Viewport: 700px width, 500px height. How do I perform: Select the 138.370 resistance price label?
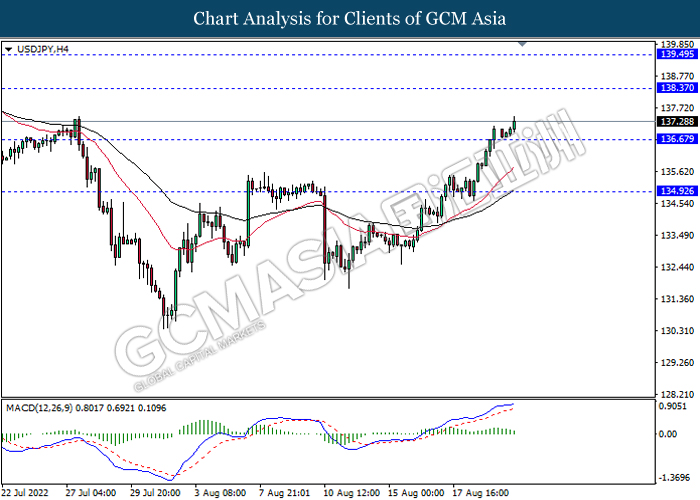coord(677,88)
